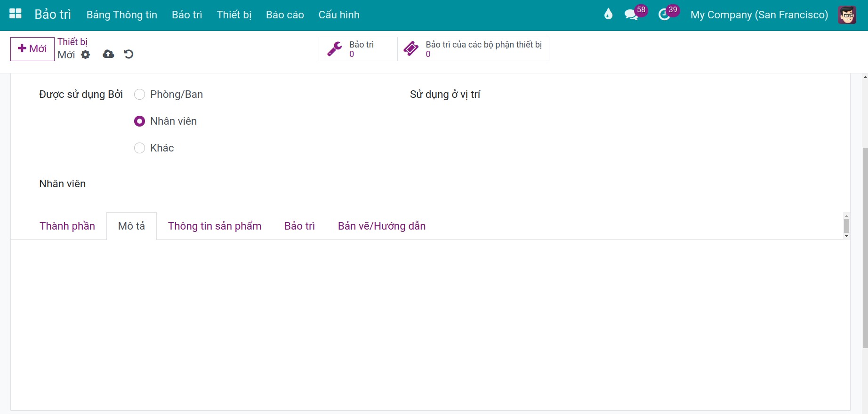
Task: Click the + Mới create button
Action: (32, 49)
